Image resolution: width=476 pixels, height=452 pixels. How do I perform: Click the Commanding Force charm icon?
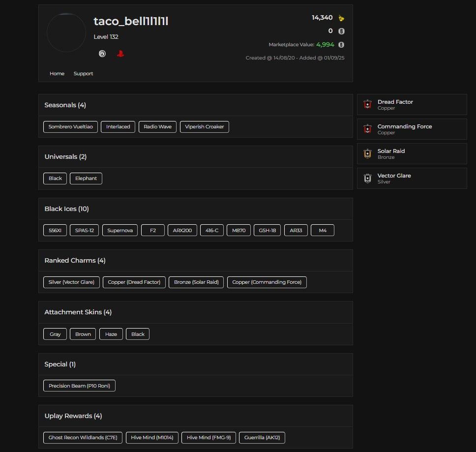tap(368, 129)
